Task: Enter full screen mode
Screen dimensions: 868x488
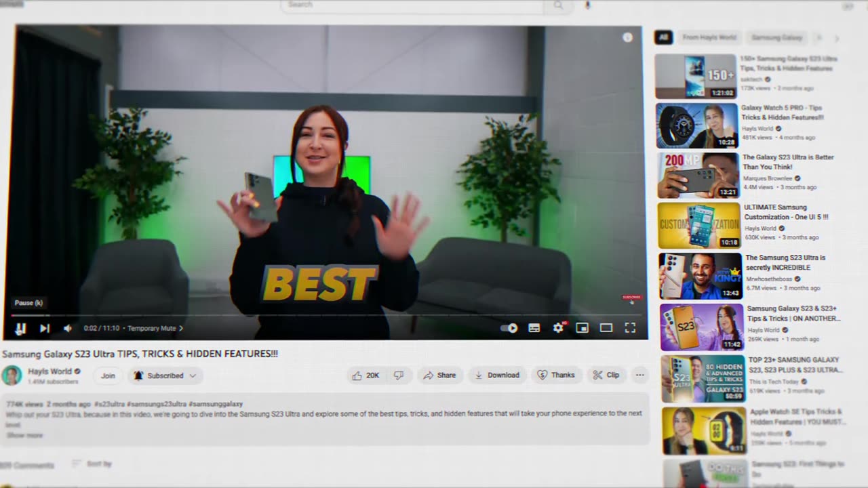Action: 630,328
